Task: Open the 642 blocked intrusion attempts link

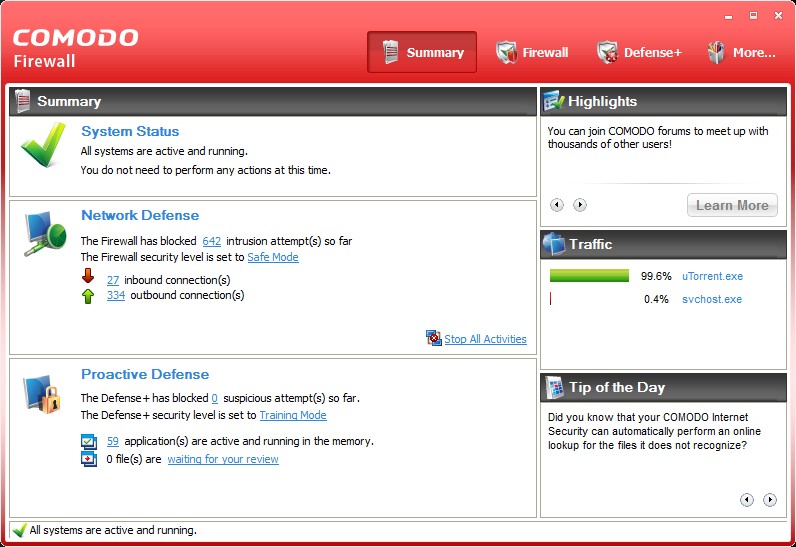Action: (x=212, y=241)
